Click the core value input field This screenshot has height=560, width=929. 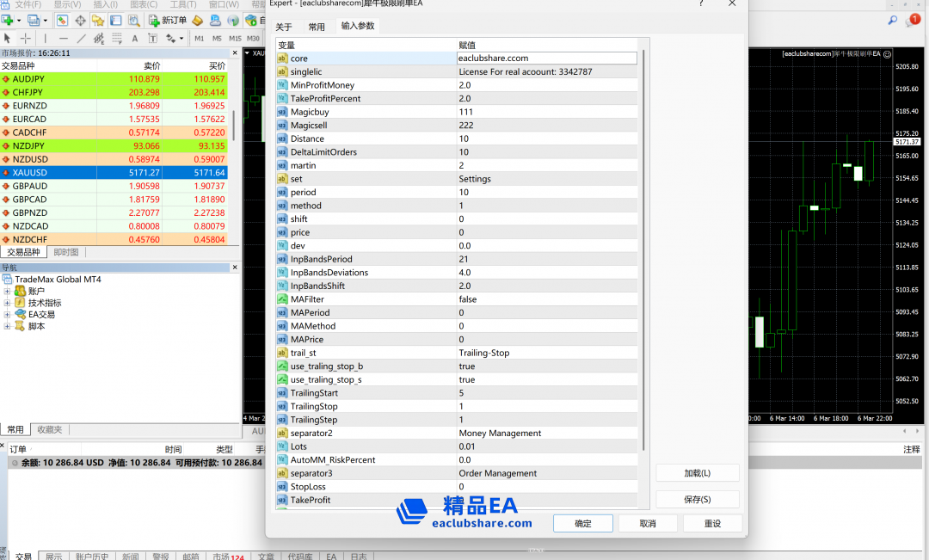[x=547, y=58]
